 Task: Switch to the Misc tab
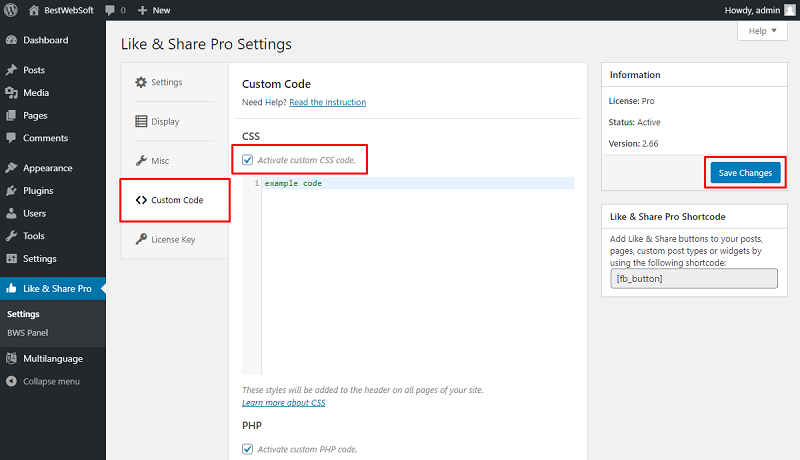tap(174, 161)
